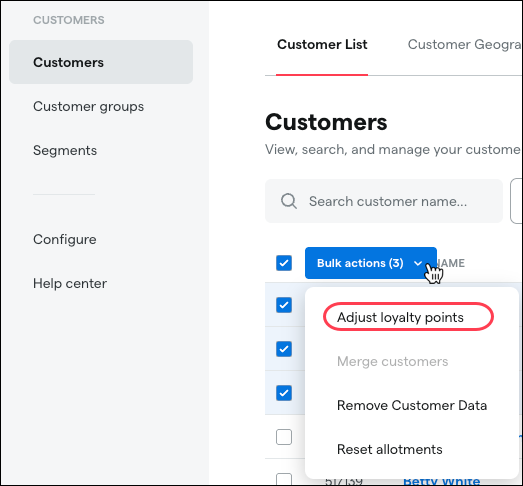The image size is (523, 486).
Task: Switch to the Customer Geography tab
Action: (464, 44)
